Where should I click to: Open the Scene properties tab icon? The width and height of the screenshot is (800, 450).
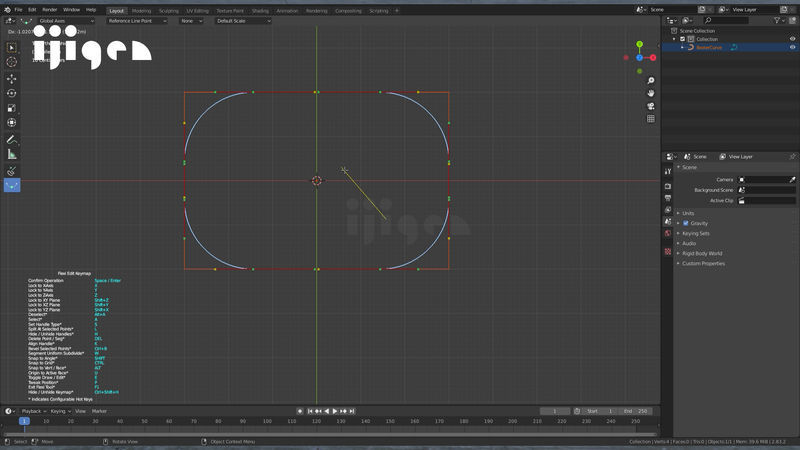tap(668, 221)
